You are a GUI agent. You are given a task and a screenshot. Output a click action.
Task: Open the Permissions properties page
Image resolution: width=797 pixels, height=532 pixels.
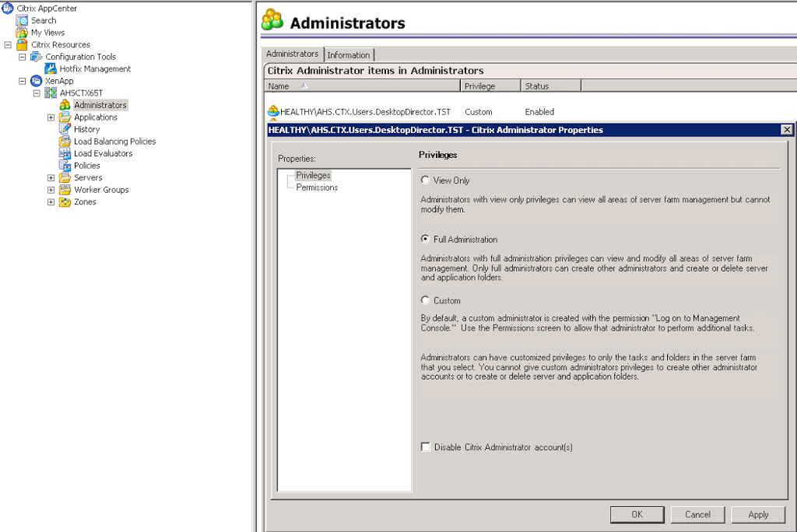[317, 187]
